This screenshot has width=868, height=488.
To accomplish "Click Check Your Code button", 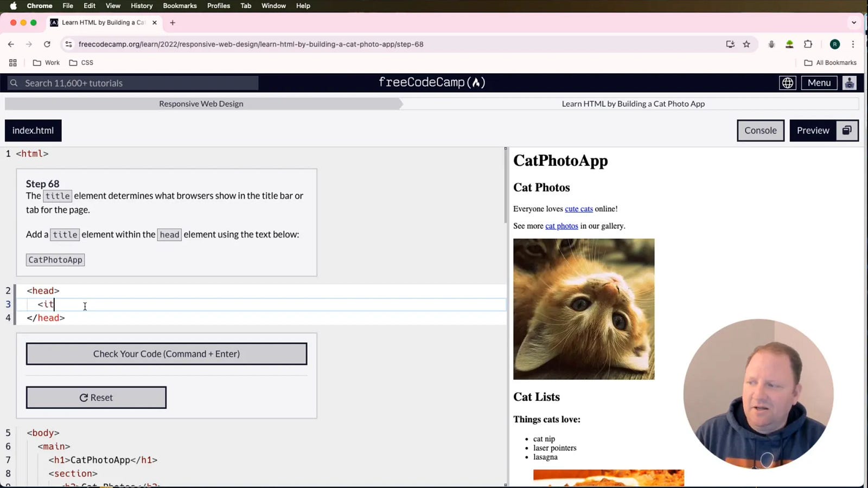I will click(x=167, y=354).
